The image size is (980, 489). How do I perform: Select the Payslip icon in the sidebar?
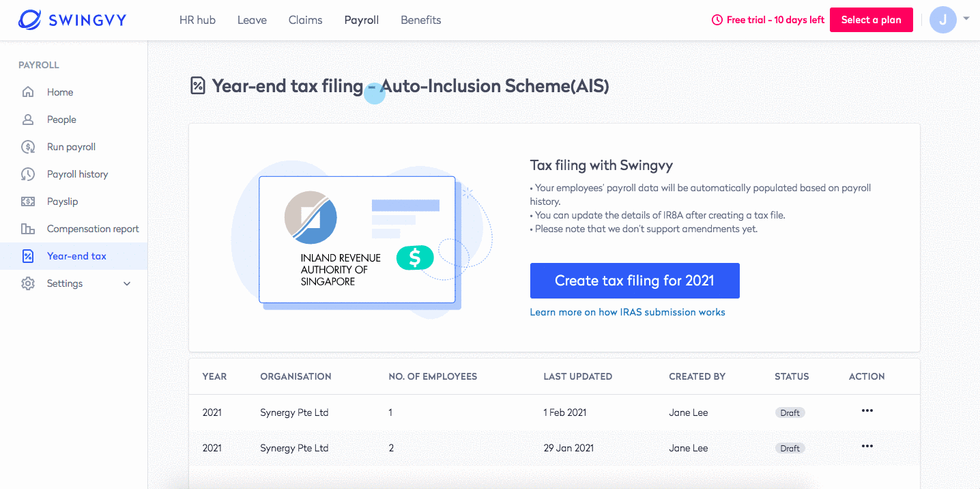point(27,201)
